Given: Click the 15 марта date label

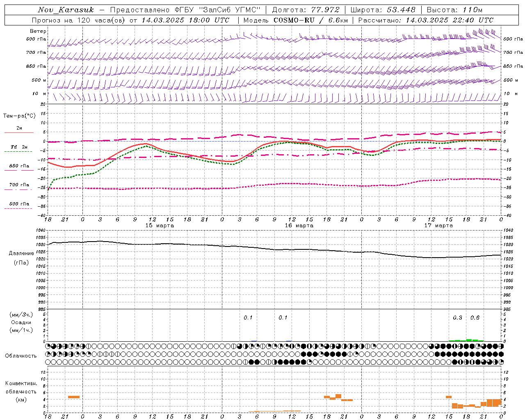Looking at the screenshot, I should pos(160,226).
